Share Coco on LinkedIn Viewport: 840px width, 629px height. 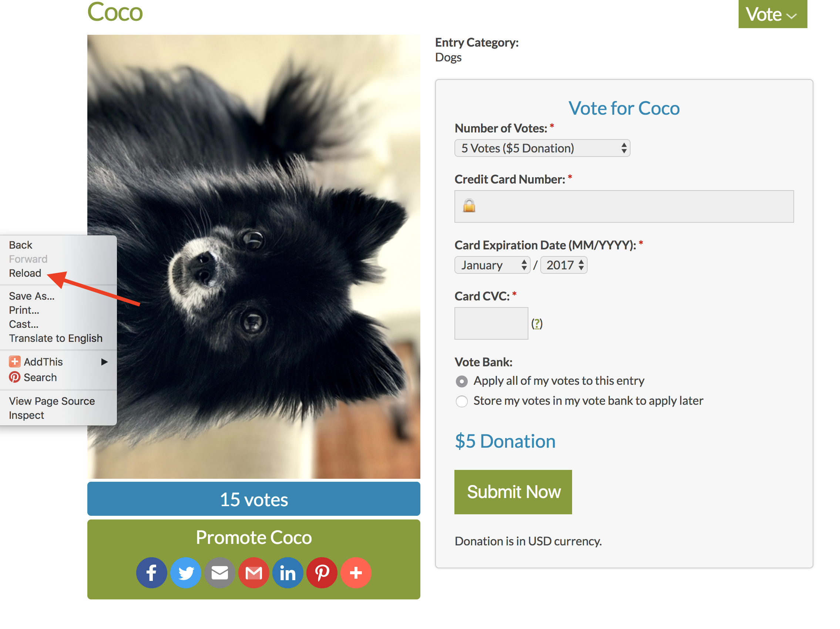pyautogui.click(x=288, y=572)
